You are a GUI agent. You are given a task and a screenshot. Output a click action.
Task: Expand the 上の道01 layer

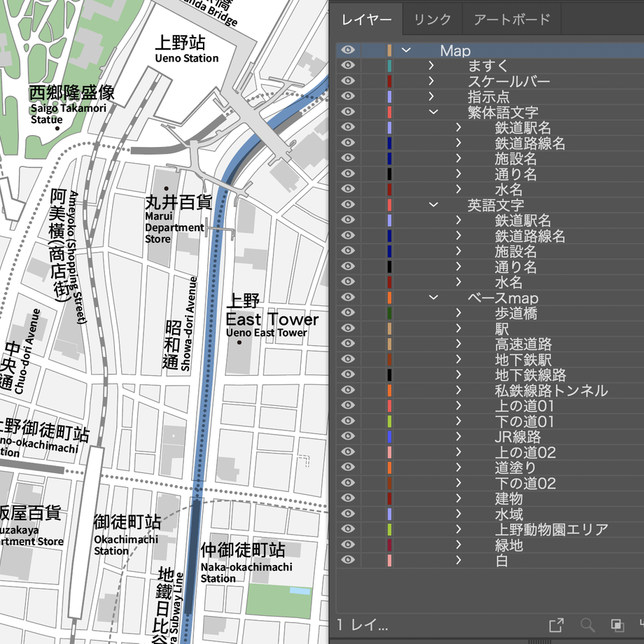click(458, 405)
